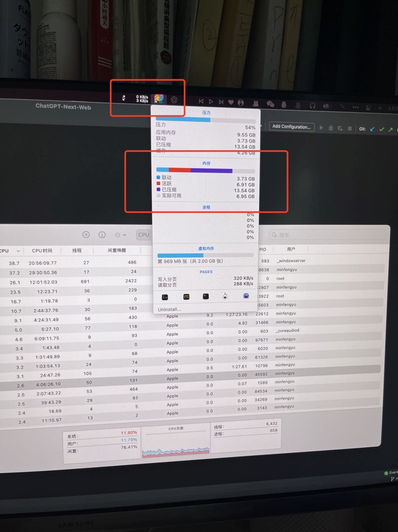
Task: Sort processes by the CPU时间 column
Action: (42, 251)
